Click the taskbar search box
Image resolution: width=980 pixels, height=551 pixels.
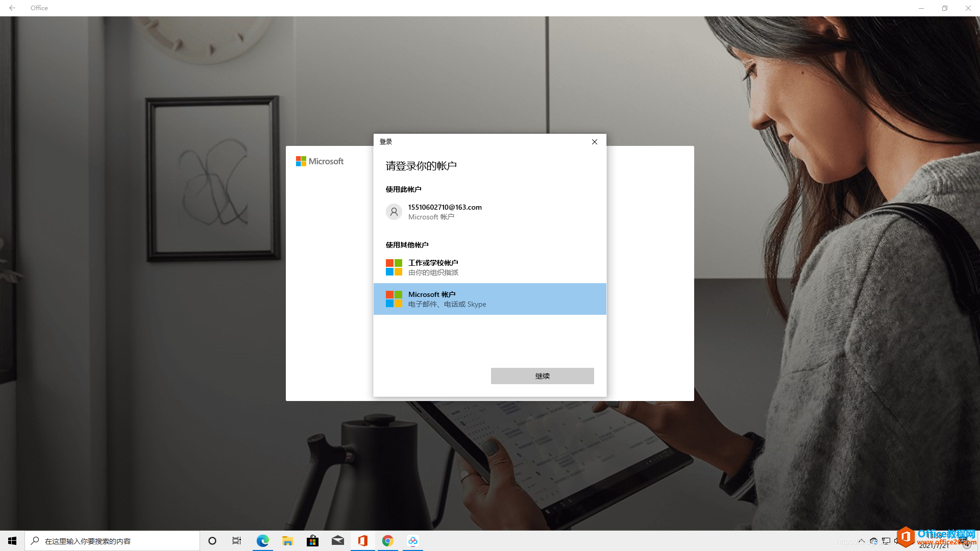click(x=112, y=541)
